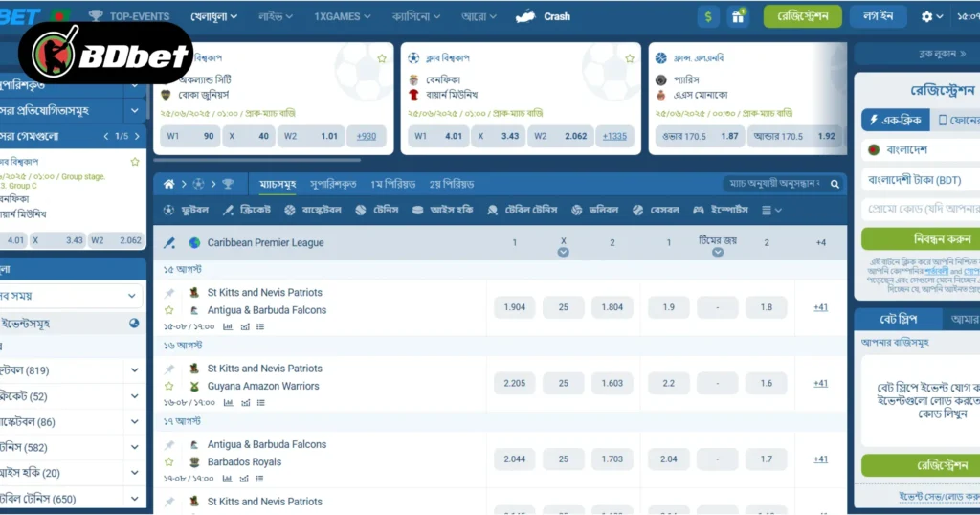Image resolution: width=980 pixels, height=515 pixels.
Task: Favorite the sidebar ক্লাব বিশ্বকাপ game star
Action: click(135, 162)
